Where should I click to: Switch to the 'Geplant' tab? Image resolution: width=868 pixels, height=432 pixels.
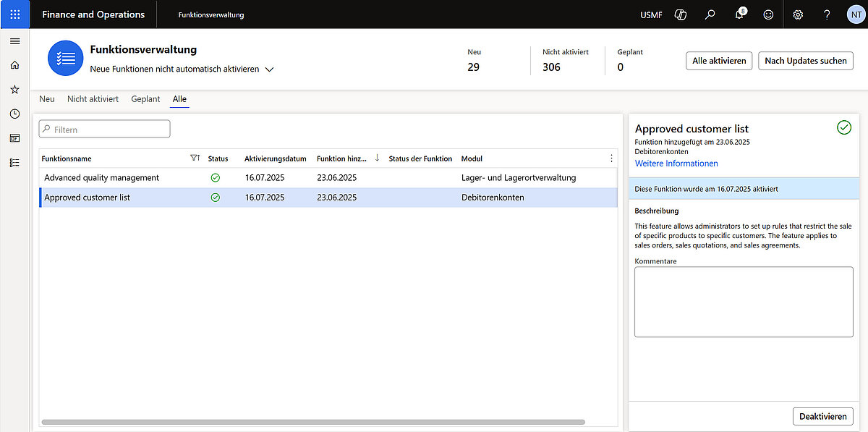(x=145, y=99)
